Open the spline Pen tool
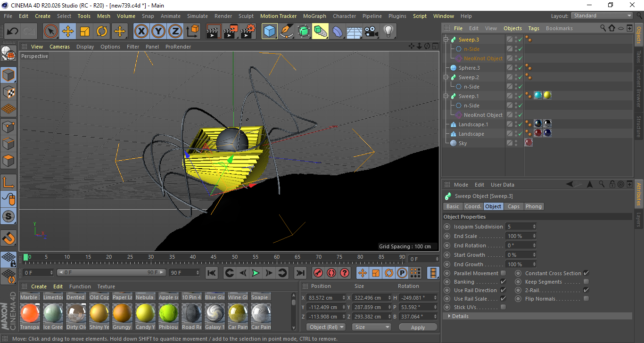The width and height of the screenshot is (644, 343). [x=287, y=32]
